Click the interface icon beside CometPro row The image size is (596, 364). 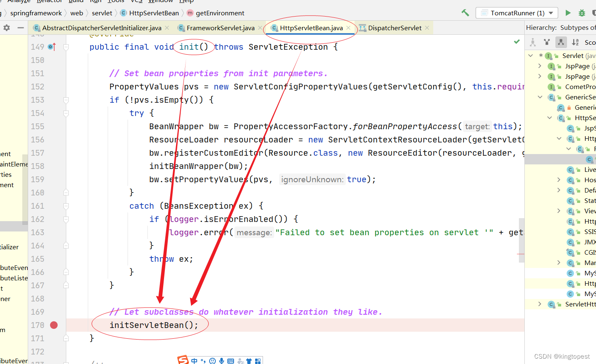(x=551, y=87)
